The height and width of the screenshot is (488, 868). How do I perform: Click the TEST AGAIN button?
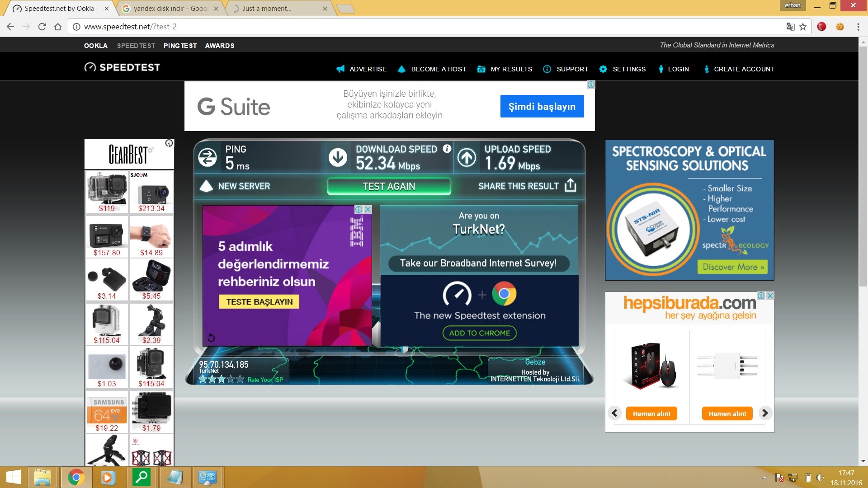click(x=389, y=186)
